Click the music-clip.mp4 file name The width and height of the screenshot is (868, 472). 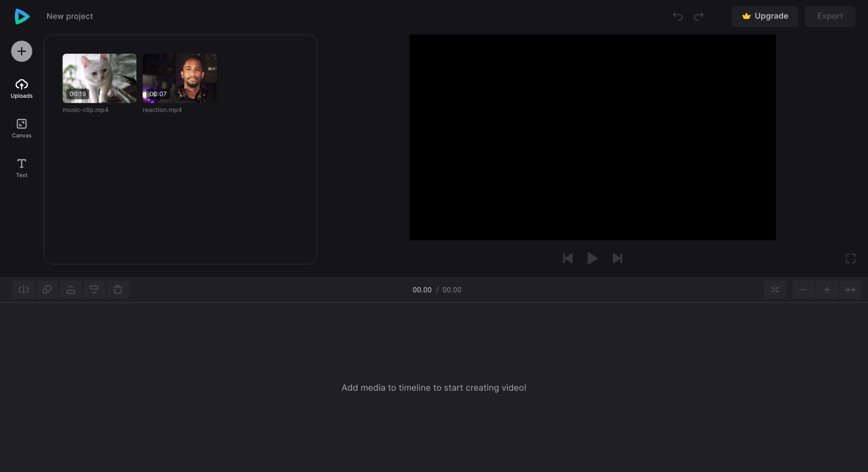click(x=85, y=110)
